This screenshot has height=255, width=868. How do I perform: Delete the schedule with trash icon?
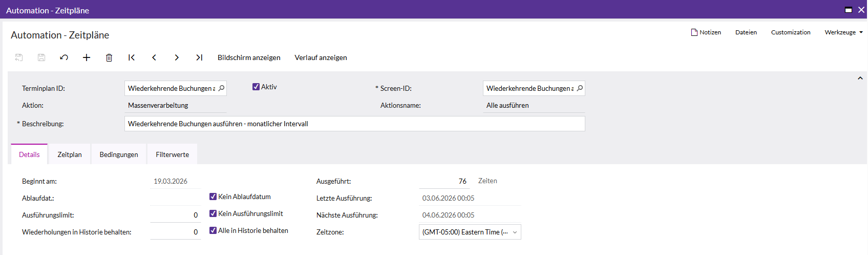point(109,57)
